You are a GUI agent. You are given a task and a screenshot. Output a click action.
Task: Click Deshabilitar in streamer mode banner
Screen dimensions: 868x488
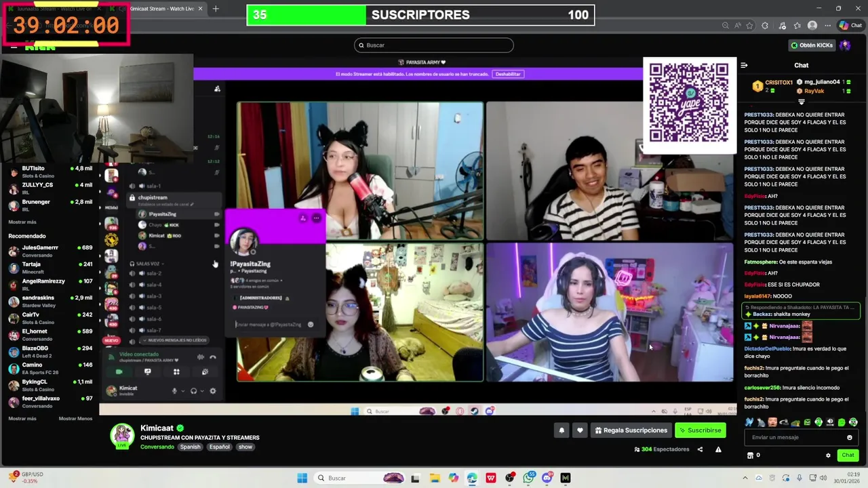point(507,74)
